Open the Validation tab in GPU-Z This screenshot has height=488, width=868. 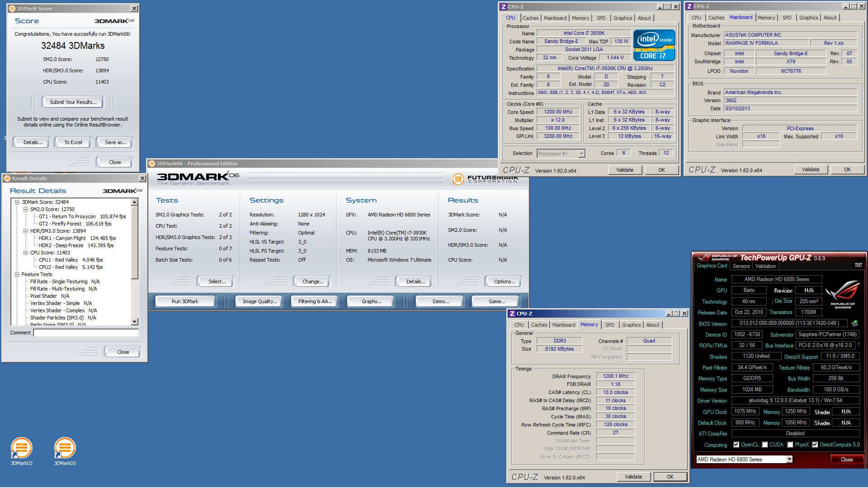pyautogui.click(x=765, y=266)
